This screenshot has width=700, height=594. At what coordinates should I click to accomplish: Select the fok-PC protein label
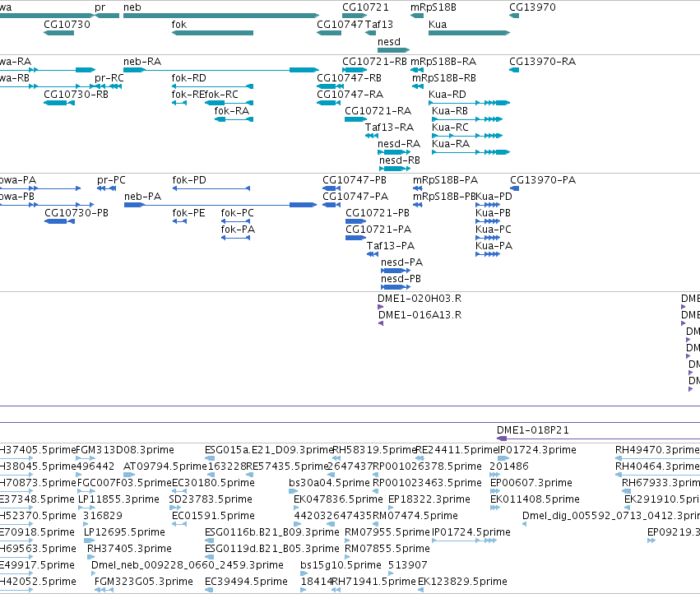[238, 213]
